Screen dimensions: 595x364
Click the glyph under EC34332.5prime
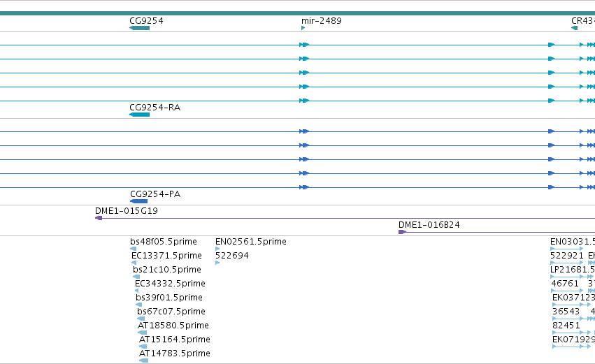(136, 291)
